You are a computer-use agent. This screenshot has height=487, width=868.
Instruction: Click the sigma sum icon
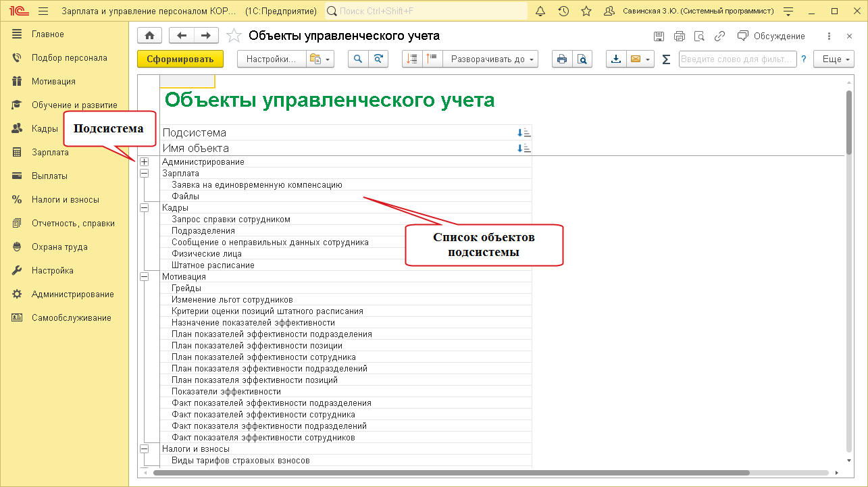pyautogui.click(x=666, y=59)
